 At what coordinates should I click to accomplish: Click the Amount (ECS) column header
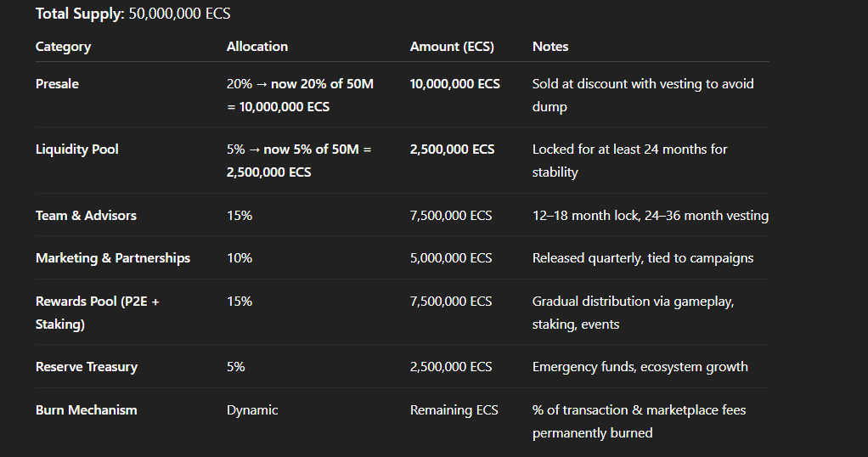point(452,47)
